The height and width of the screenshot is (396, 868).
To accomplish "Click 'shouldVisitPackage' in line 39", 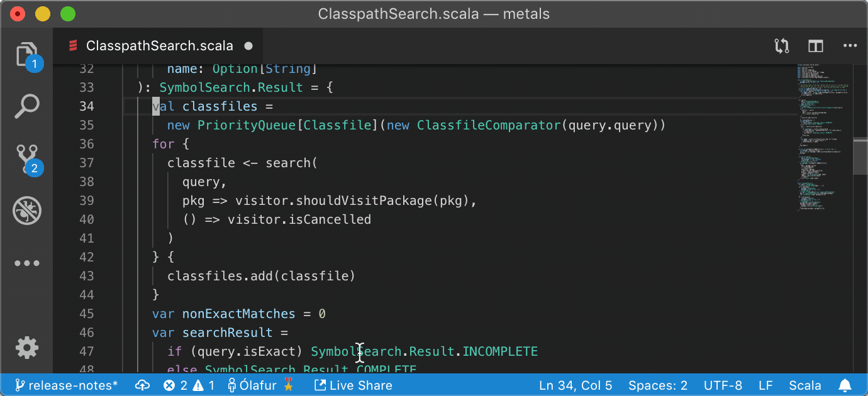I will tap(364, 201).
